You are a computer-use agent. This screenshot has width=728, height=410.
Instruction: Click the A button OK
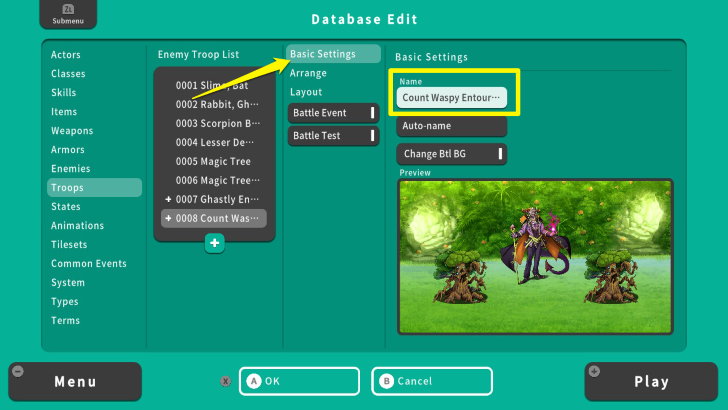click(x=299, y=381)
